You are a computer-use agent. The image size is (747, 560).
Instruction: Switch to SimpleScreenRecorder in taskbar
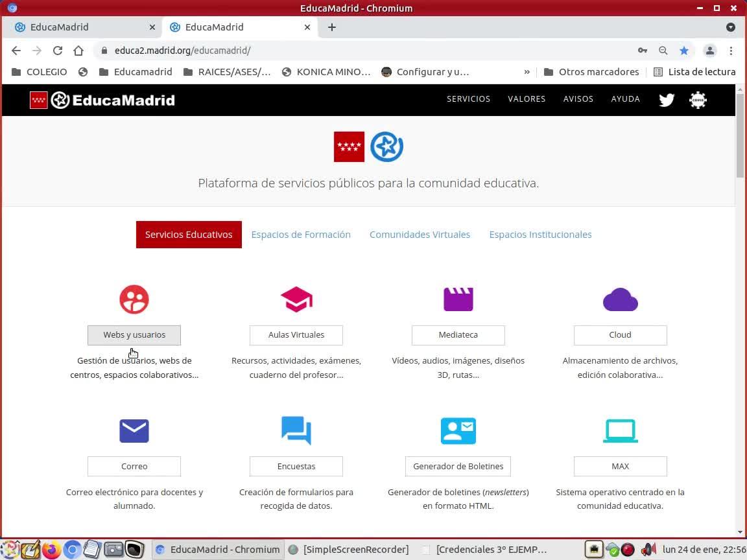tap(350, 550)
